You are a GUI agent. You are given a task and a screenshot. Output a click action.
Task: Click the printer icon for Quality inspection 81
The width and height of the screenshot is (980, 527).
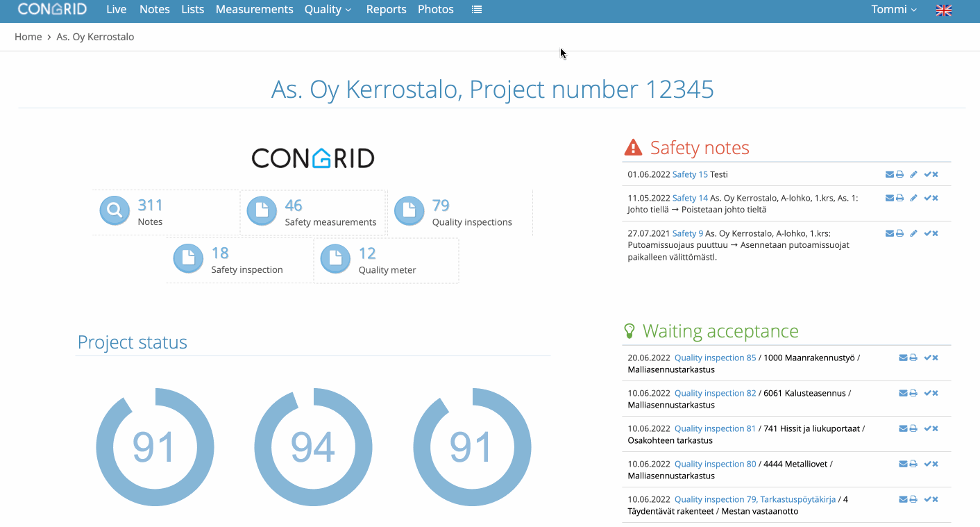click(913, 429)
